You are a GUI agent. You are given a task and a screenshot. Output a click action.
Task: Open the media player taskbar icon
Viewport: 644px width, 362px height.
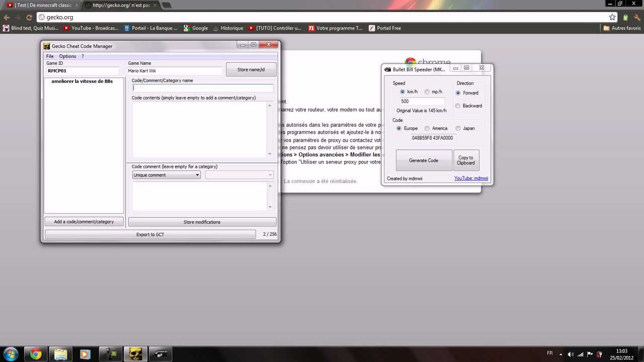click(x=85, y=354)
